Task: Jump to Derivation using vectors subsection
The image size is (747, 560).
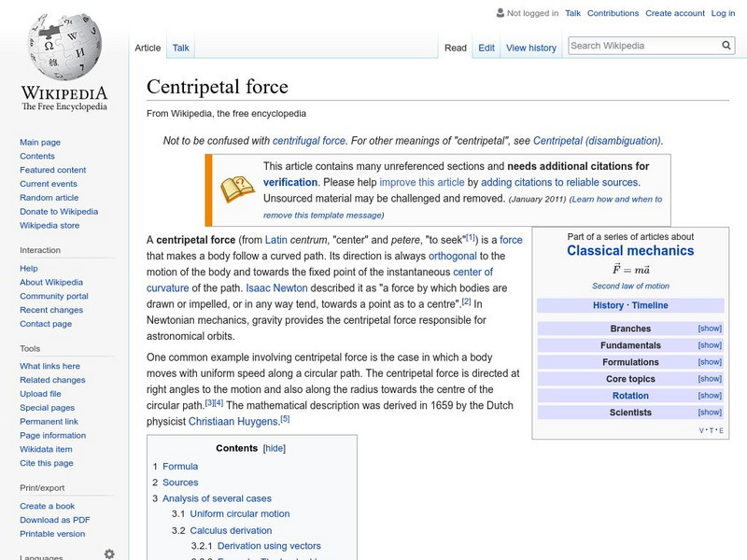Action: click(269, 546)
